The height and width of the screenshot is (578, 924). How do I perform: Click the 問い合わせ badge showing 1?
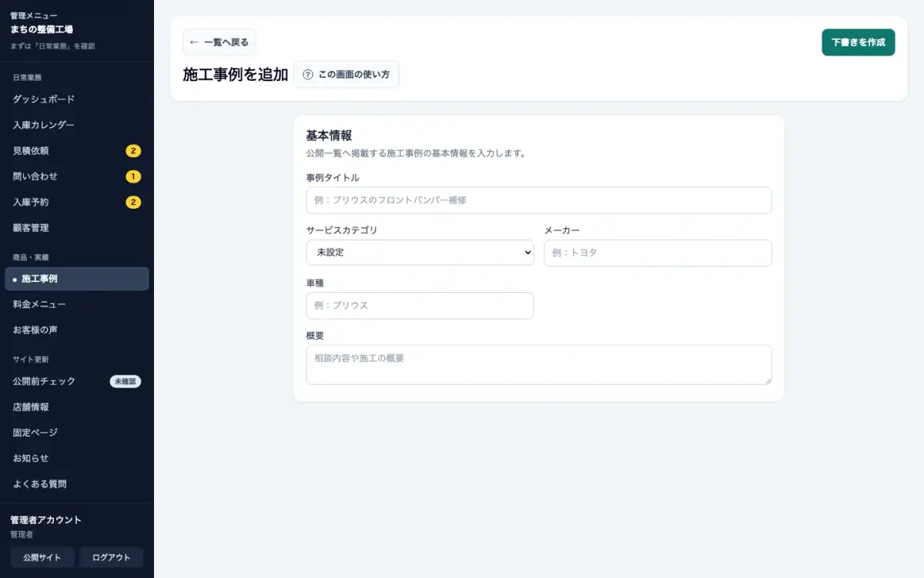[x=133, y=176]
